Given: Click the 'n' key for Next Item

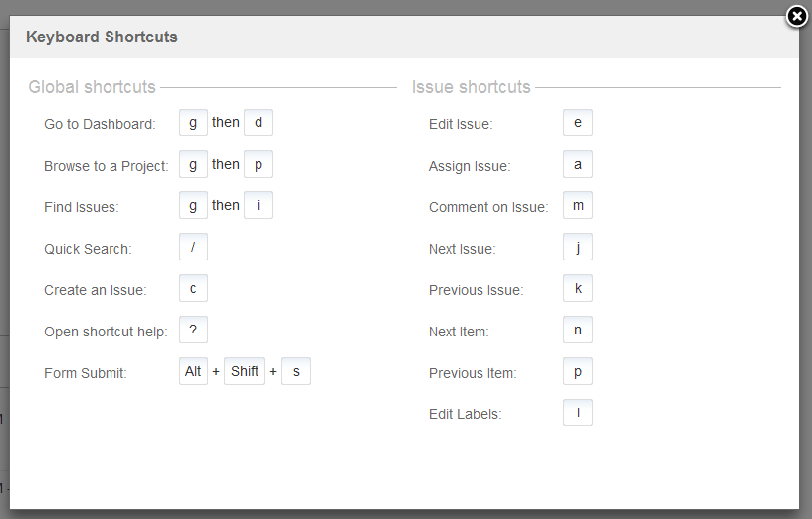Looking at the screenshot, I should click(x=578, y=330).
